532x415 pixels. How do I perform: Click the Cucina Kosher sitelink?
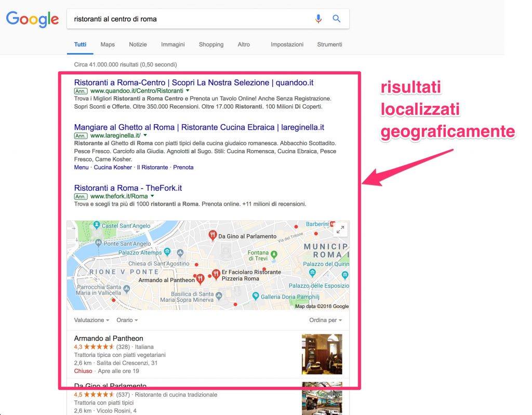click(113, 167)
